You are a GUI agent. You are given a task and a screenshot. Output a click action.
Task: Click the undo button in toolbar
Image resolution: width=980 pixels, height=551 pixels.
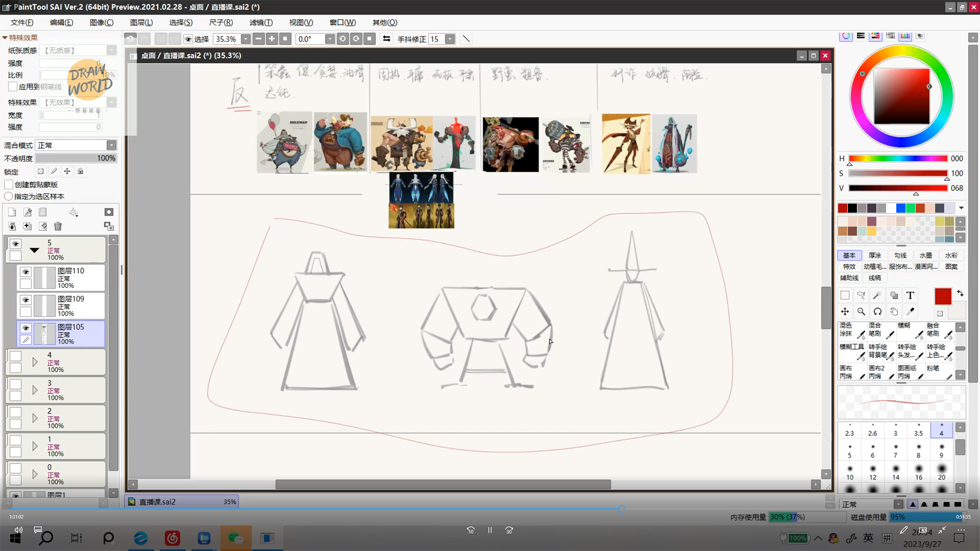pos(131,39)
